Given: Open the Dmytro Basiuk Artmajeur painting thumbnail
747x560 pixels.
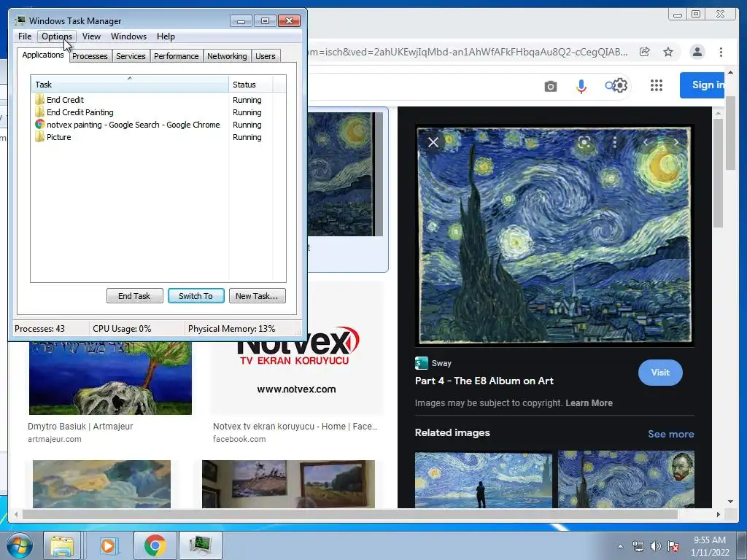Looking at the screenshot, I should [111, 378].
